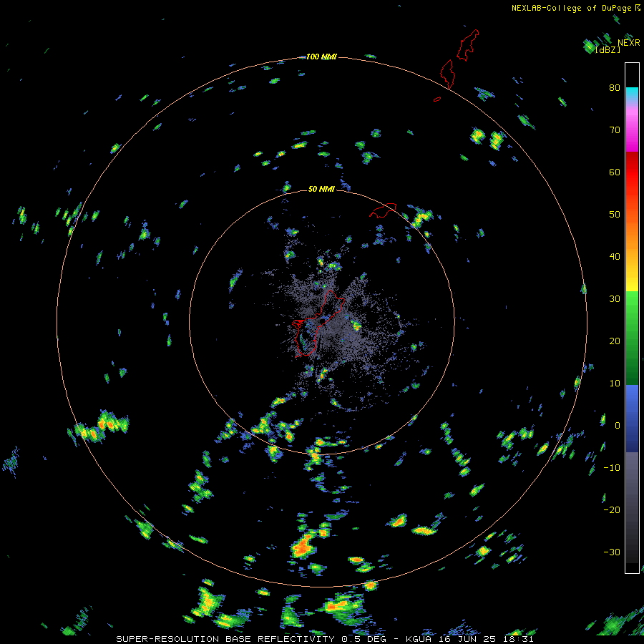The height and width of the screenshot is (644, 644).
Task: Click the 100 NMI range ring label
Action: [321, 57]
